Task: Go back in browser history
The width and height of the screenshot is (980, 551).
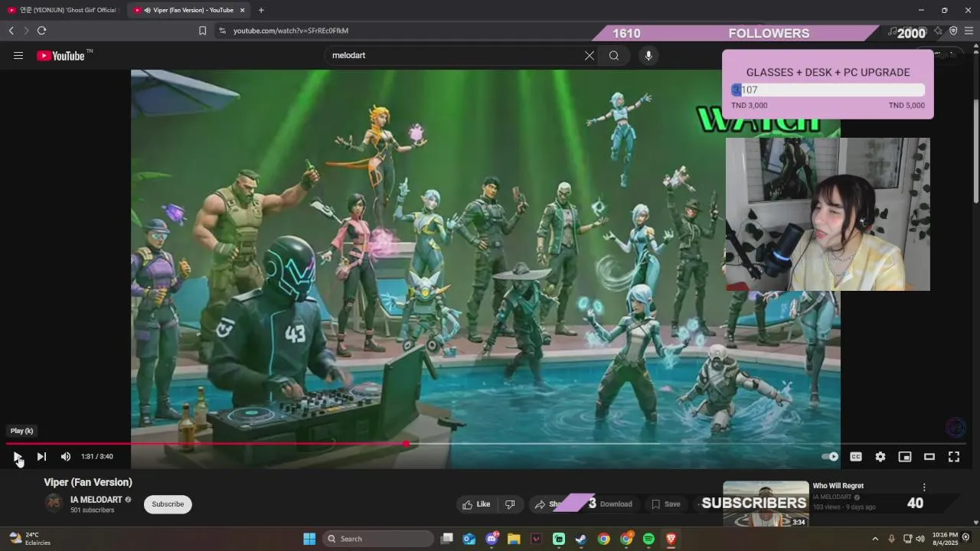Action: pos(11,31)
